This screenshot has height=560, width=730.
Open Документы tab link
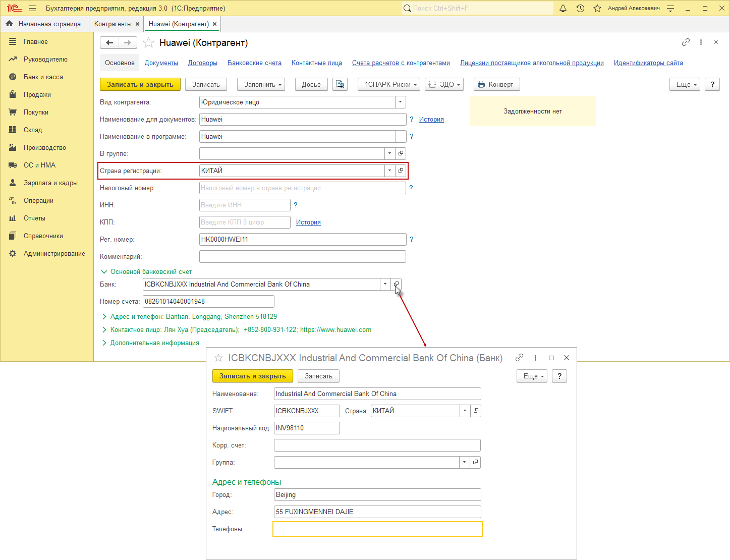(161, 63)
